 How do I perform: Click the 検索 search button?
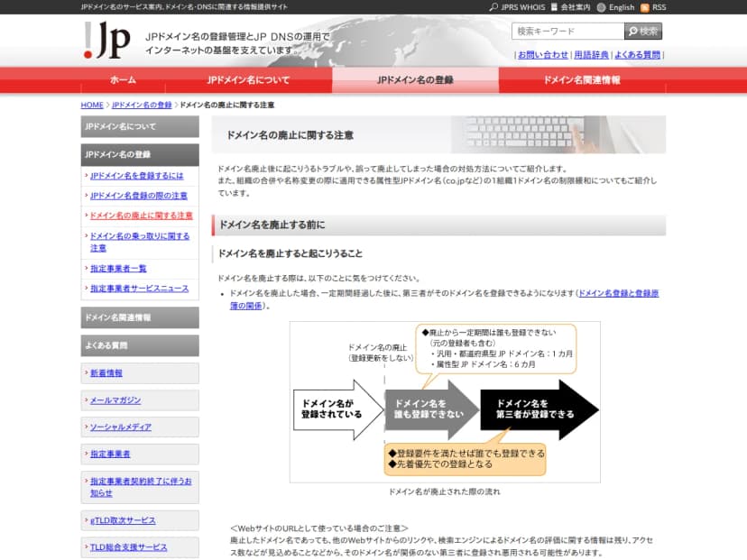tap(643, 32)
